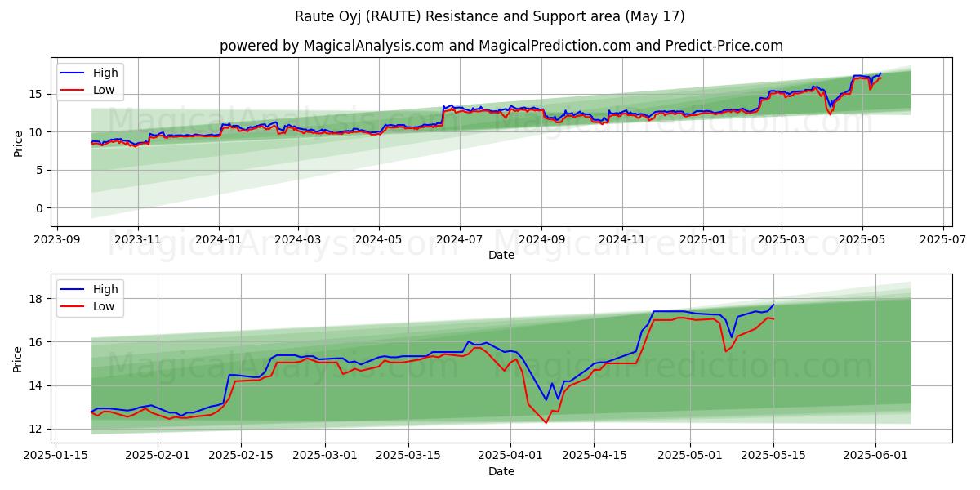Select the 2024-11 label on the top x-axis
The image size is (980, 490).
[621, 240]
